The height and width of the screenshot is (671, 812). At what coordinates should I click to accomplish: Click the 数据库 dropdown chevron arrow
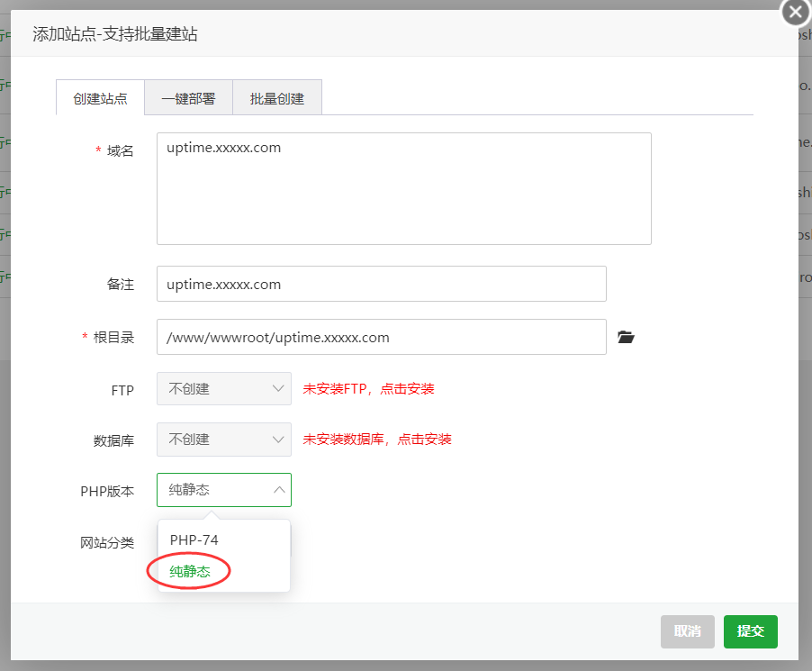click(278, 440)
